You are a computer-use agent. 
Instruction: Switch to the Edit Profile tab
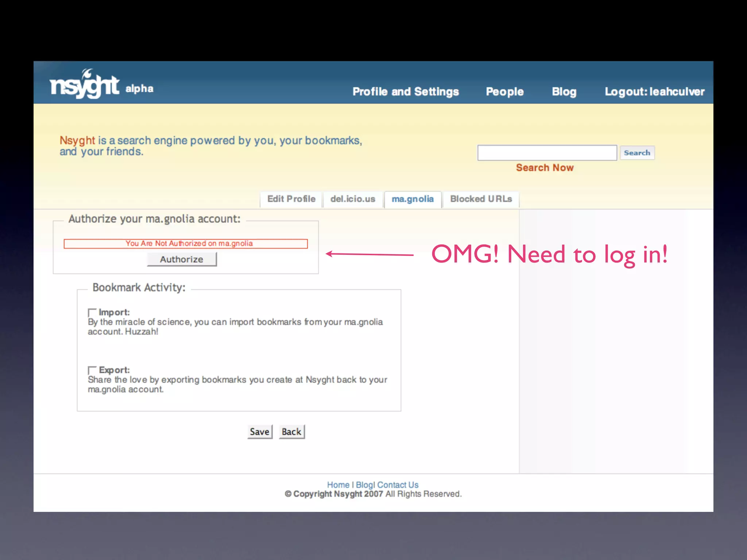click(291, 199)
